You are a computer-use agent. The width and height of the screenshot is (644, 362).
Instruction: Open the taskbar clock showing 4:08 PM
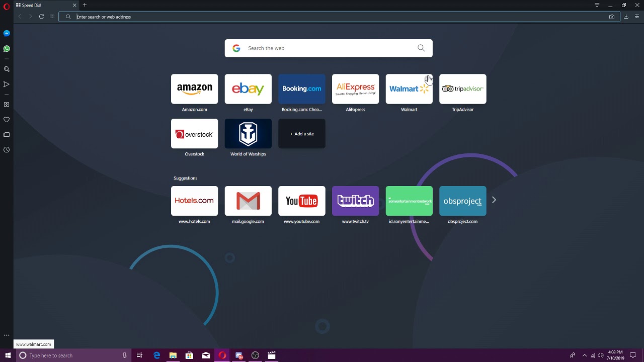pos(615,355)
